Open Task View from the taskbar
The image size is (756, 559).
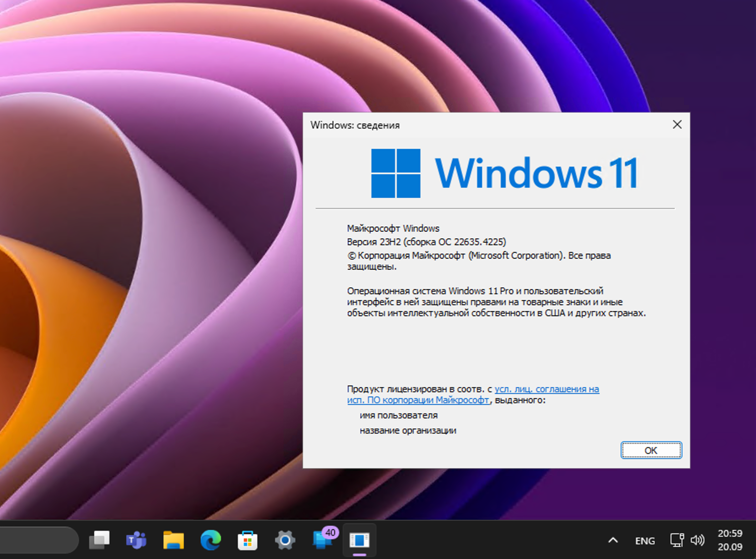point(100,540)
